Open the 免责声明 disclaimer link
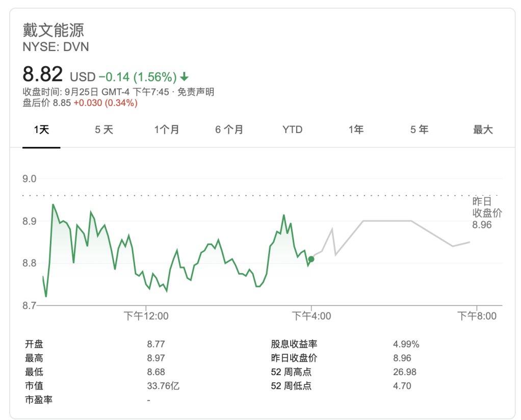521x420 pixels. click(196, 92)
